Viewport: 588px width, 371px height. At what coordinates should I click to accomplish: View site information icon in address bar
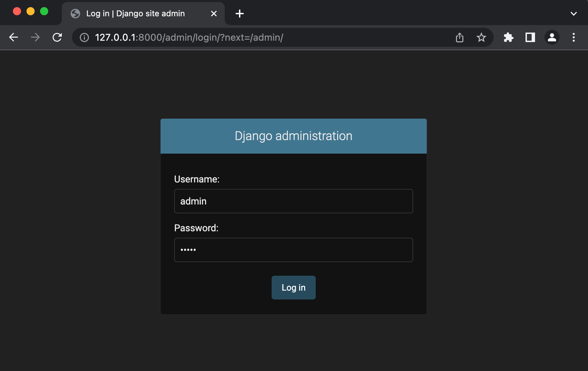pos(84,37)
